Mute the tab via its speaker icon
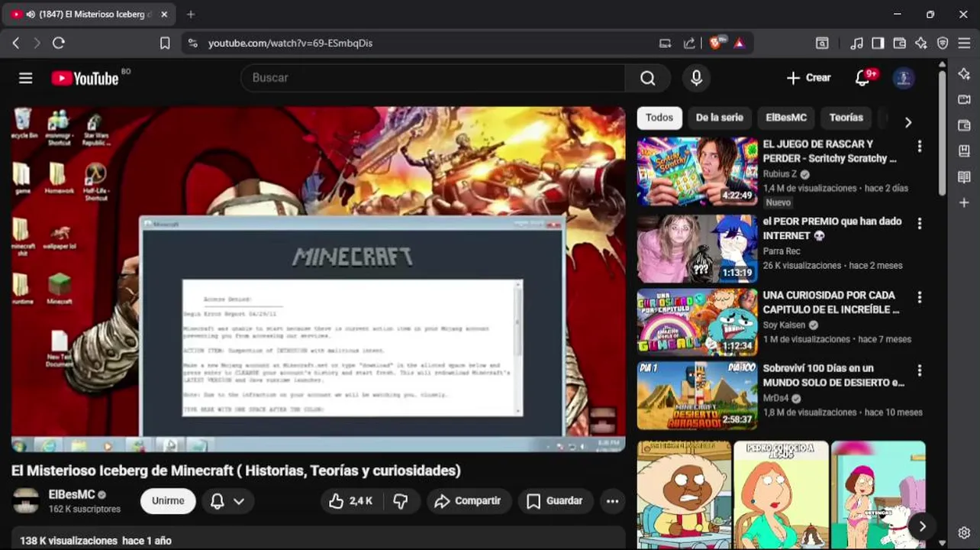Screen dimensions: 980x550 point(31,15)
